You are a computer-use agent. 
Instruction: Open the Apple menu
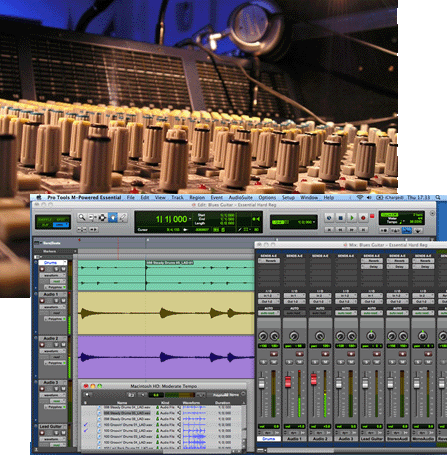pos(39,197)
